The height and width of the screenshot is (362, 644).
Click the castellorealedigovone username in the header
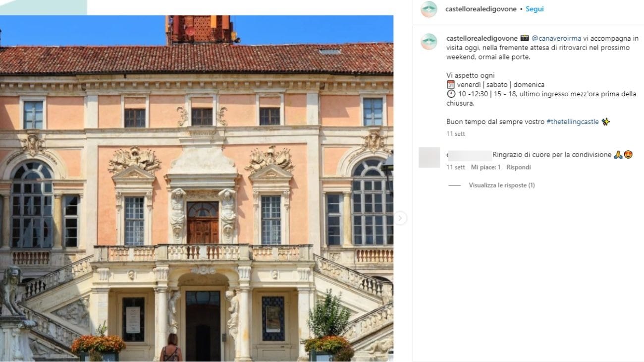(481, 9)
